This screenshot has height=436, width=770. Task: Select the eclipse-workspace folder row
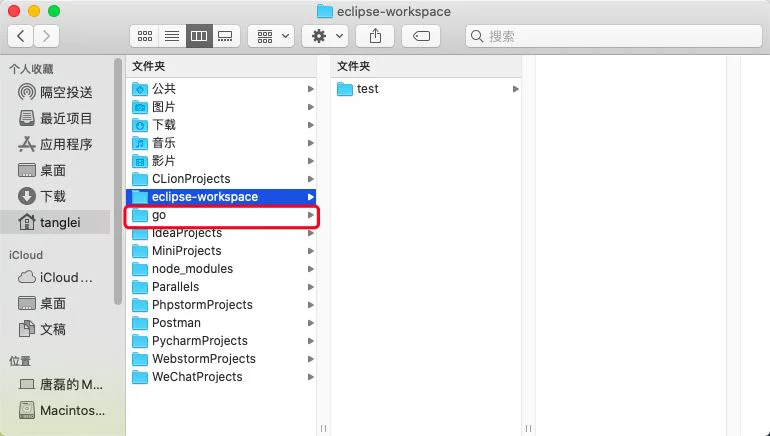click(221, 197)
